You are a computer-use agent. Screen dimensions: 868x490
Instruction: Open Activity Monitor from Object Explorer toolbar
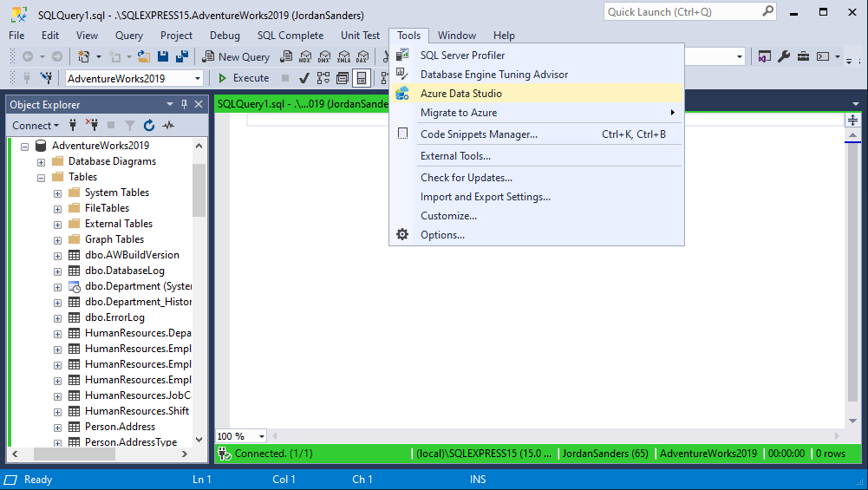point(168,125)
